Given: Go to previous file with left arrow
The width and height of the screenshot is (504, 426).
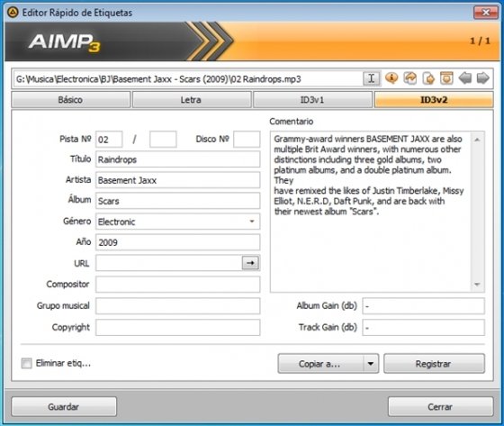Looking at the screenshot, I should coord(464,78).
